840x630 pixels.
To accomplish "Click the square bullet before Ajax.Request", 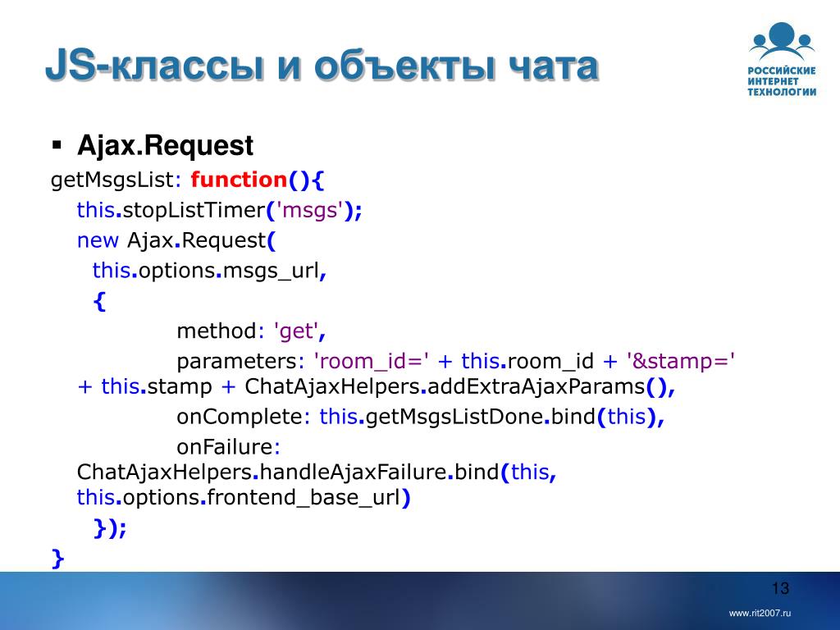I will 57,145.
